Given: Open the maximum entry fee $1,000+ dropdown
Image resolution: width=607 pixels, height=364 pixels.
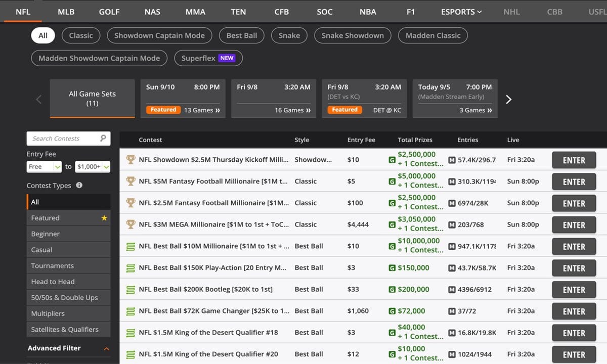Looking at the screenshot, I should pos(93,166).
